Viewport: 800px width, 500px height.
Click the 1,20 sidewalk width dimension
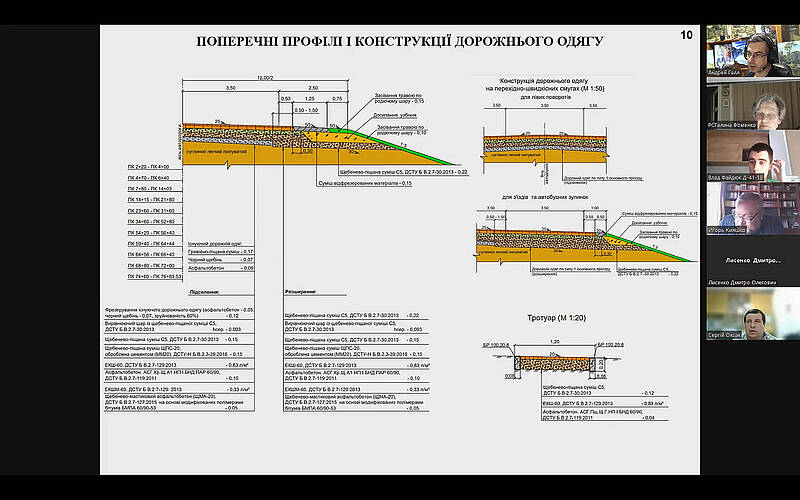(x=556, y=341)
